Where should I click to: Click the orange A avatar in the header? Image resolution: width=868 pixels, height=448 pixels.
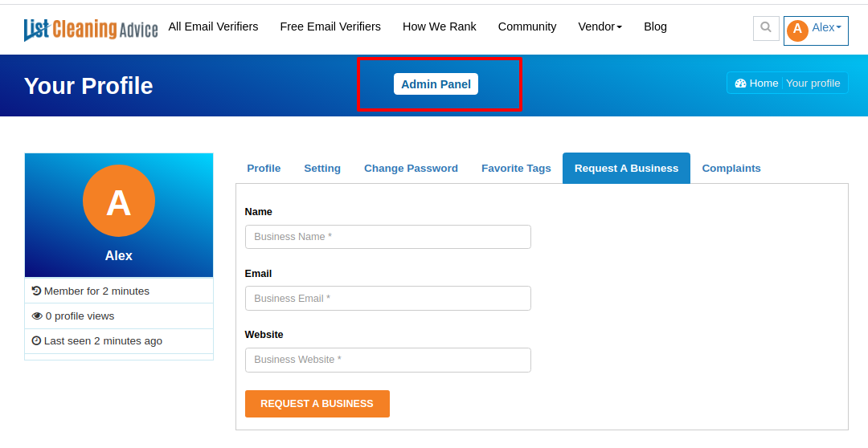point(797,31)
